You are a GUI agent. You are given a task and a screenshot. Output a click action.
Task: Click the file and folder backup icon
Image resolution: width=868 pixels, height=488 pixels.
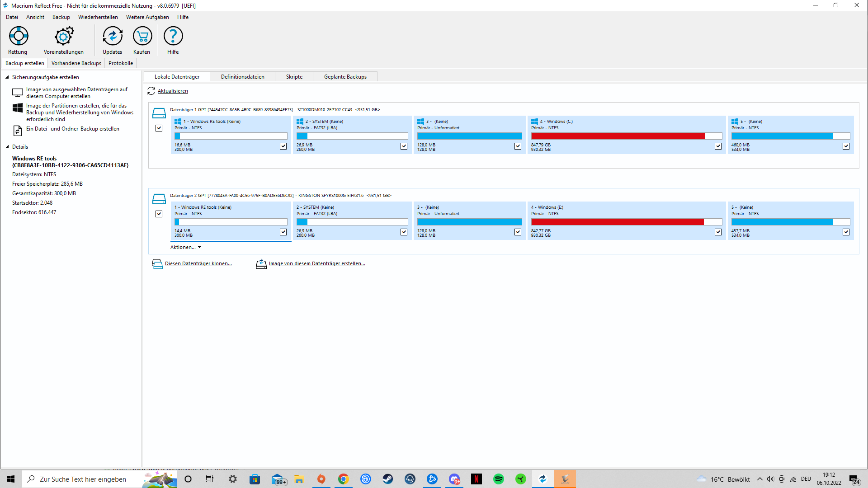coord(18,131)
